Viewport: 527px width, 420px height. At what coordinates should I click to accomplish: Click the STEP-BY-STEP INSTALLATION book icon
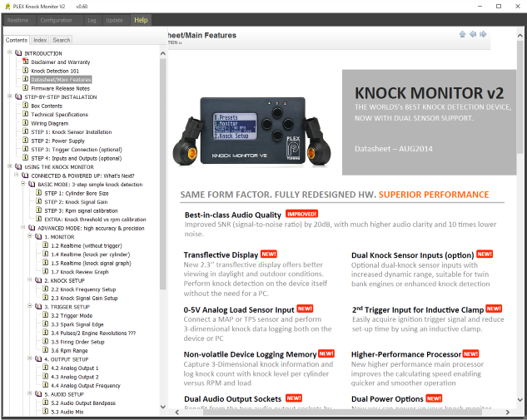(18, 96)
